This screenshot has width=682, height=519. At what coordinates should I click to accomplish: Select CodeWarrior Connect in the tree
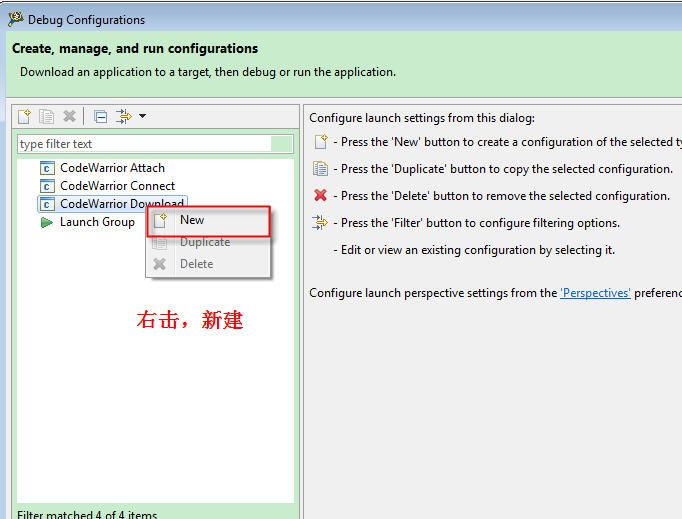117,186
